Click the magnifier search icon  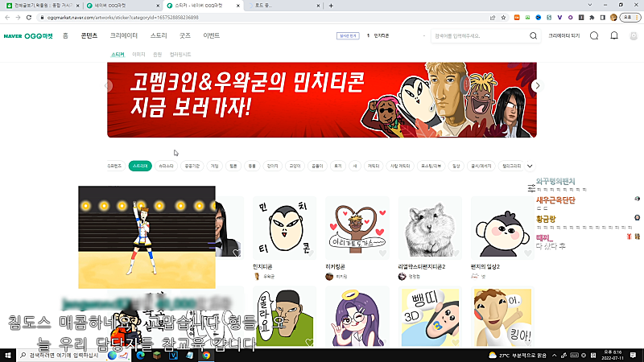(533, 36)
